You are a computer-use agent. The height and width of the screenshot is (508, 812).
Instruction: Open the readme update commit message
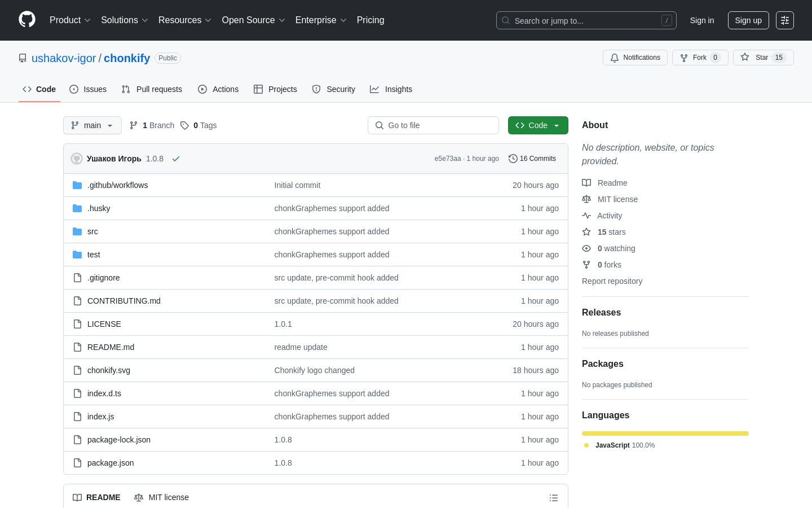click(301, 347)
